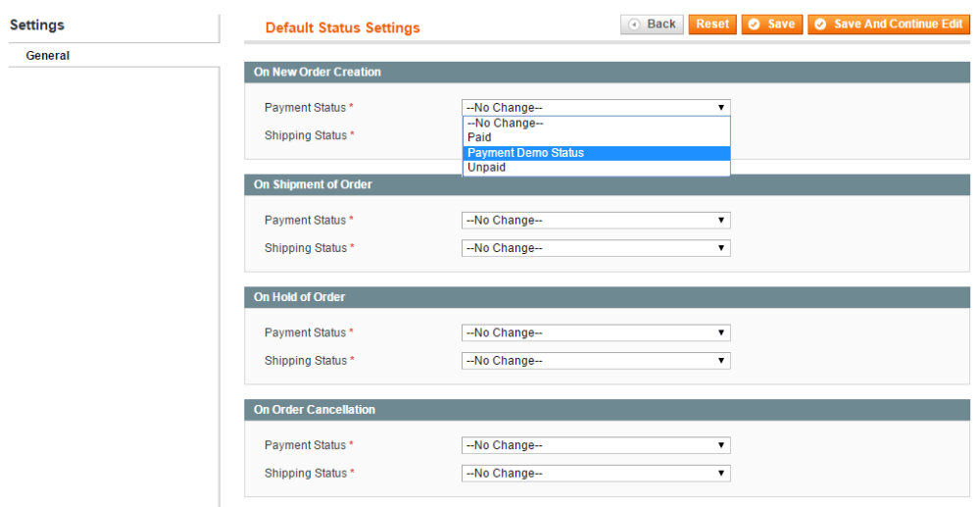Image resolution: width=980 pixels, height=507 pixels.
Task: Open Shipping Status dropdown under Order Cancellation
Action: tap(596, 474)
